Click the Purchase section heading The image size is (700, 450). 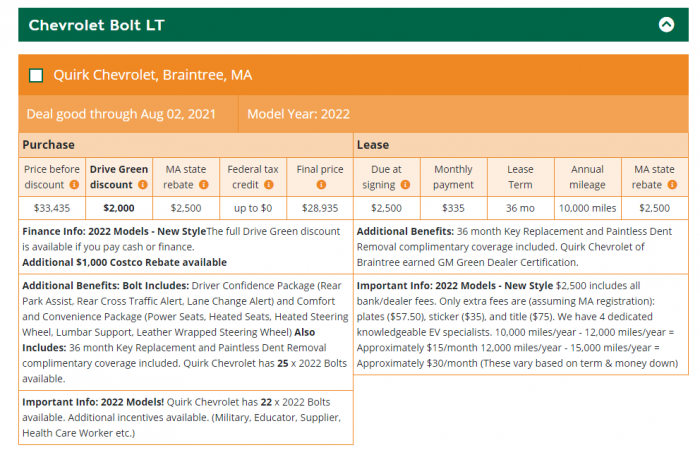[x=49, y=145]
